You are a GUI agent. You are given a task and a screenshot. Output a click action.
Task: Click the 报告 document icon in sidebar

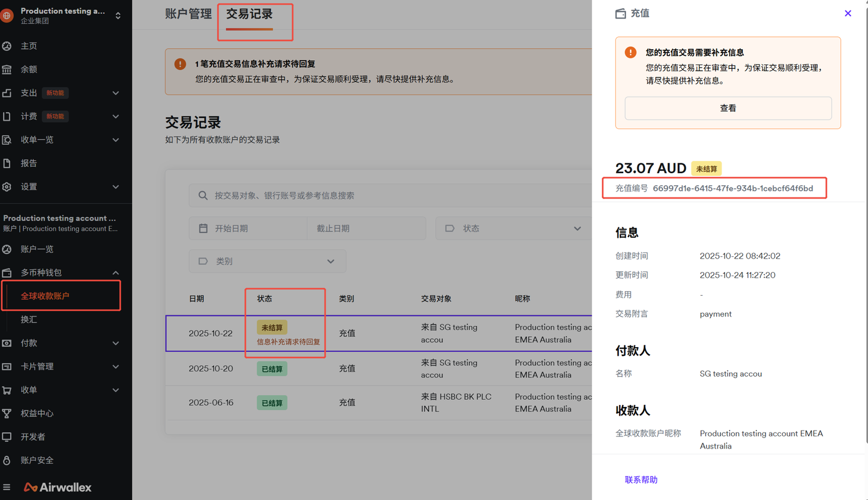pyautogui.click(x=7, y=163)
